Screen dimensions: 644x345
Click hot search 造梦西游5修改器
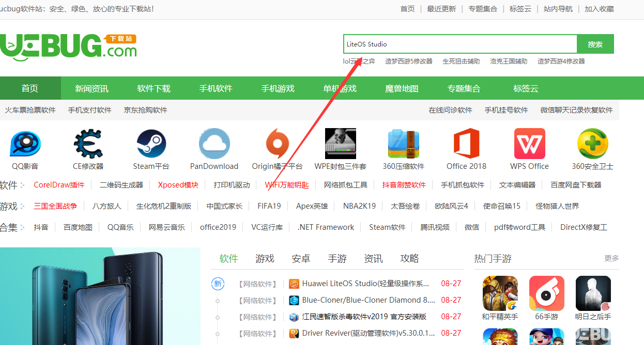[409, 61]
